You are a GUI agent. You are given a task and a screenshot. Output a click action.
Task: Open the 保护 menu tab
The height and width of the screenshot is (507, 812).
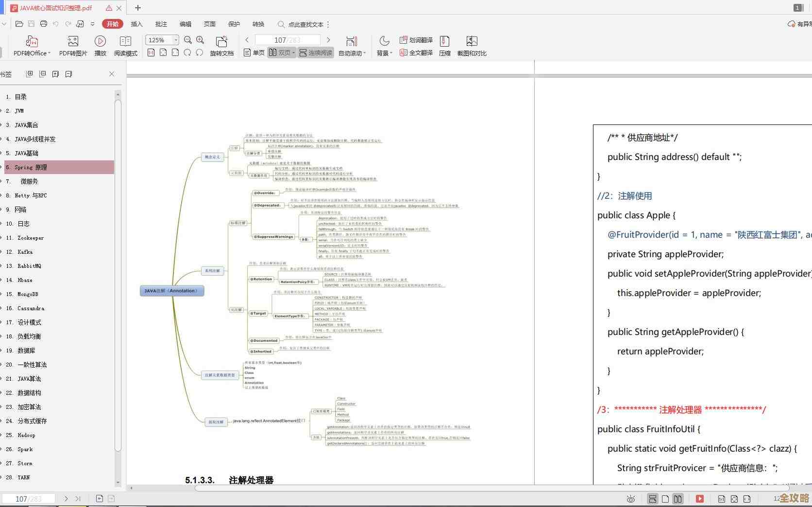tap(234, 24)
